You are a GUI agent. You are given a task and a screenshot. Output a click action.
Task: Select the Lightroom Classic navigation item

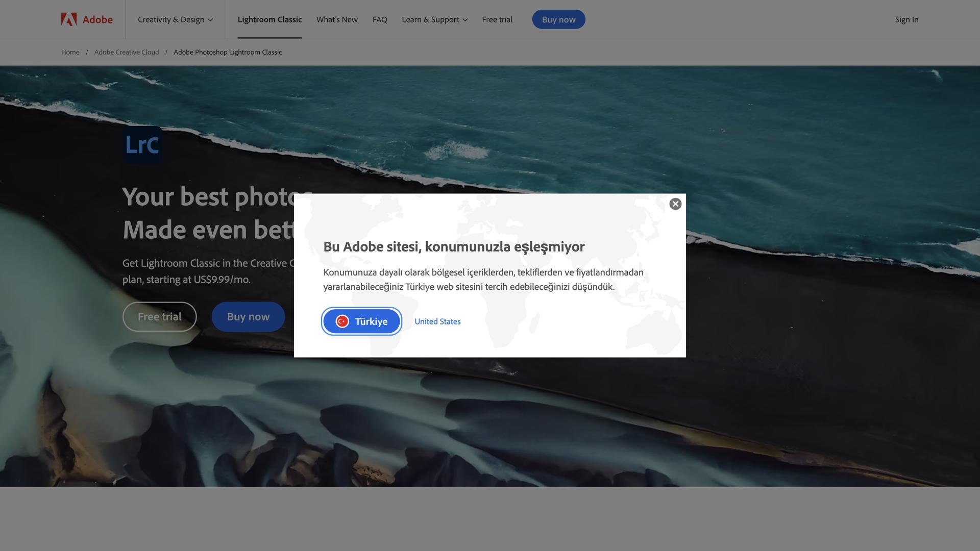269,19
